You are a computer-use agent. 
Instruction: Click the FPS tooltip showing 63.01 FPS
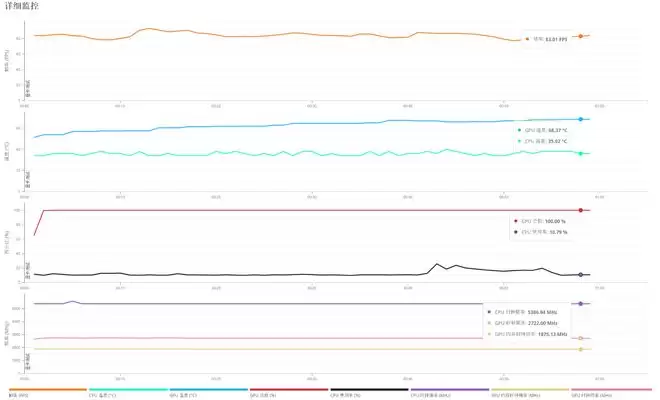548,39
